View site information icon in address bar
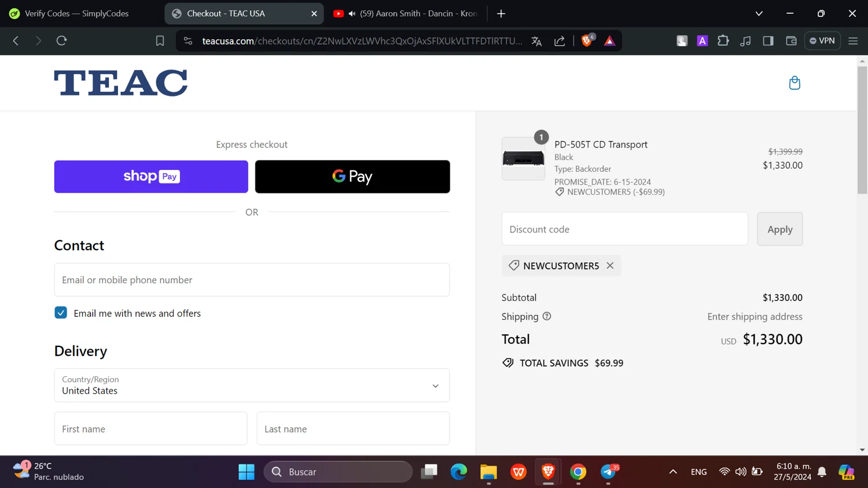 187,40
